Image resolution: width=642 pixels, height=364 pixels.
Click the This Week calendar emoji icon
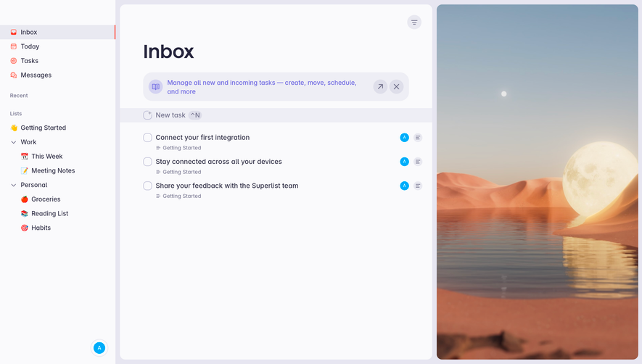(25, 157)
